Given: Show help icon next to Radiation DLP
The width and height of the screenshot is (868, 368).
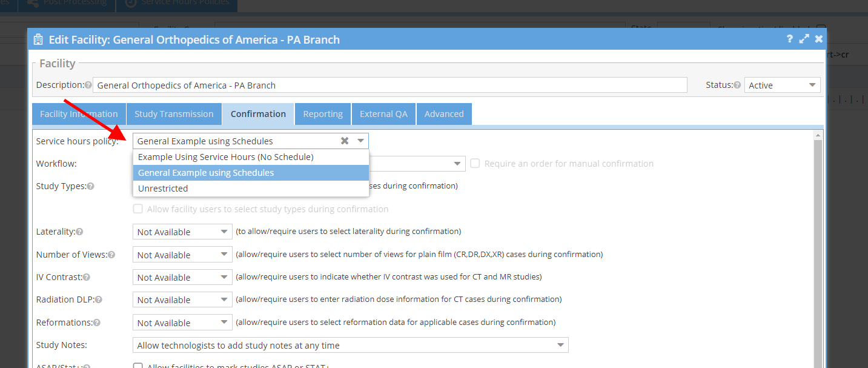Looking at the screenshot, I should (x=99, y=300).
